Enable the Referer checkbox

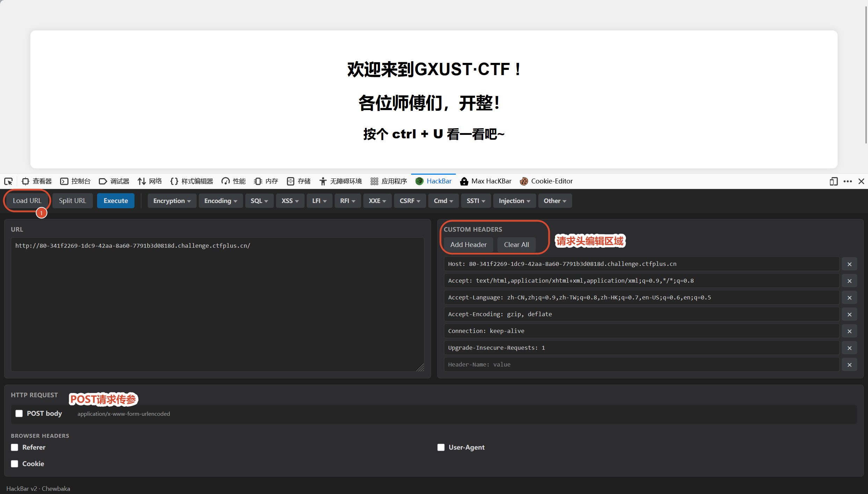tap(15, 447)
